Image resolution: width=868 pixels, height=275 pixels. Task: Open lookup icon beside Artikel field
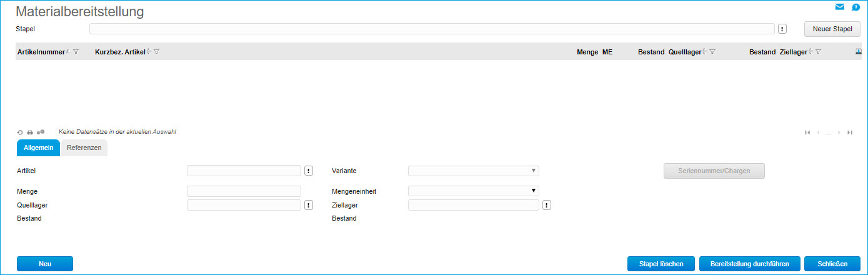pos(308,171)
